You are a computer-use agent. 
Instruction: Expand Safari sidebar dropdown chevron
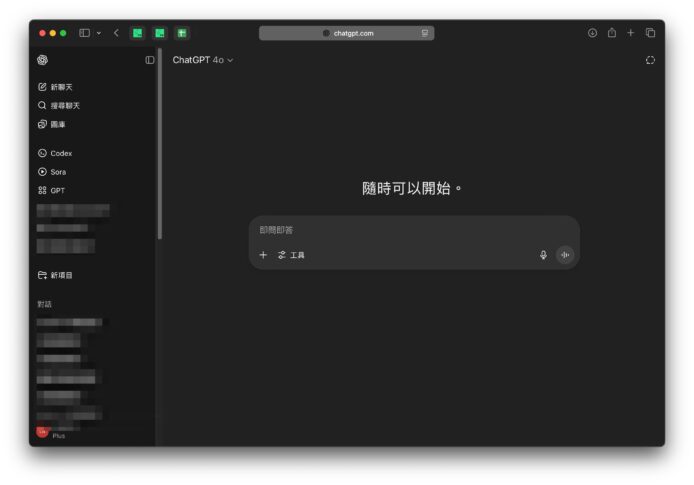point(98,33)
